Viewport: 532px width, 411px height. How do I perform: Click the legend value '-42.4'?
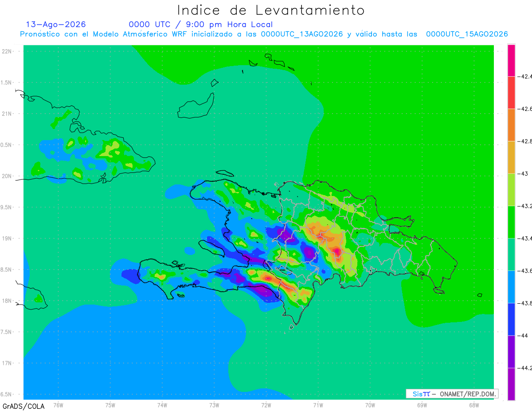pos(525,76)
